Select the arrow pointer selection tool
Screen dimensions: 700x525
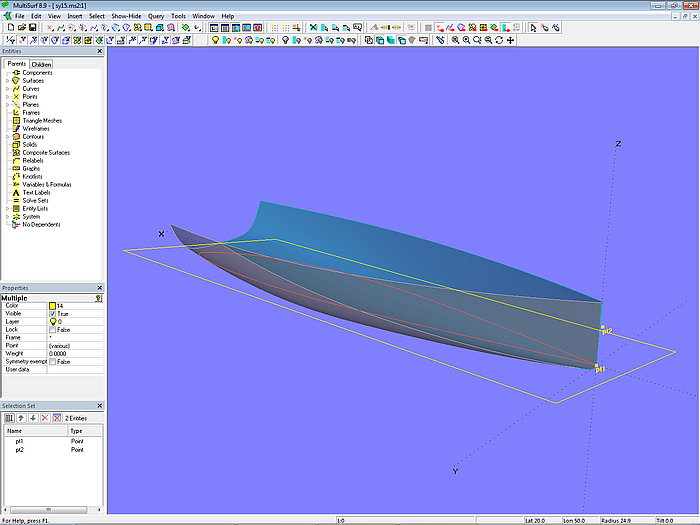534,28
